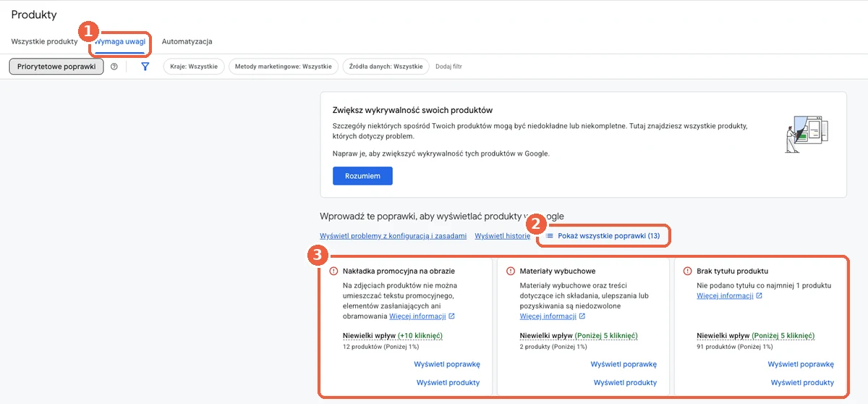Image resolution: width=868 pixels, height=404 pixels.
Task: Click the list icon in Pokaż wszystkie poprawki
Action: (550, 236)
